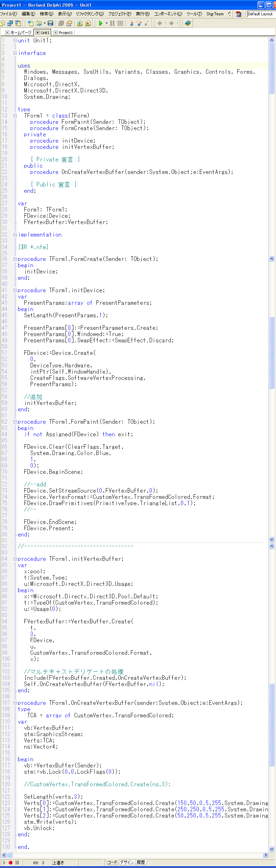Open the ツール(T) menu

[x=194, y=14]
